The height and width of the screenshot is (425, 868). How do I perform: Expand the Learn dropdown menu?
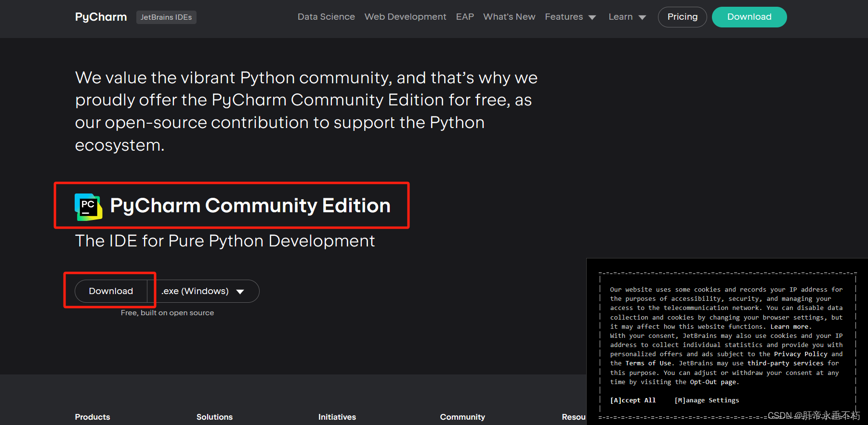click(x=627, y=17)
